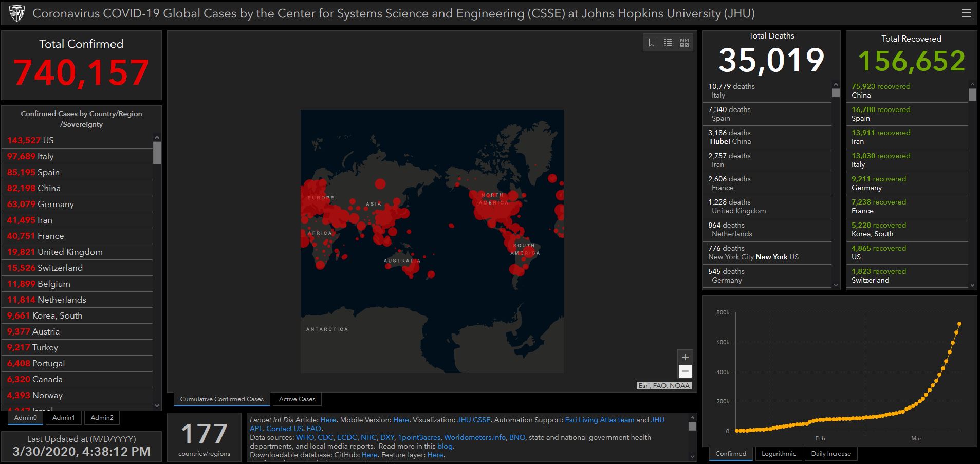Open the basemap gallery grid icon
This screenshot has width=980, height=464.
tap(685, 43)
